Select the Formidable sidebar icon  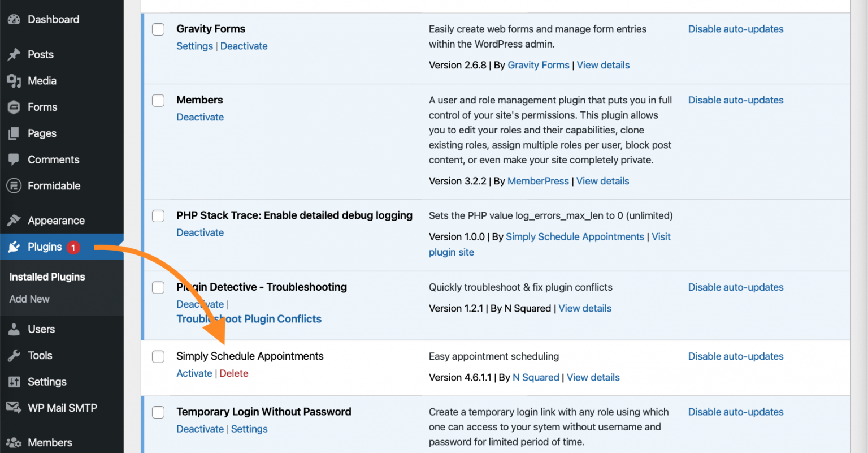(x=14, y=185)
